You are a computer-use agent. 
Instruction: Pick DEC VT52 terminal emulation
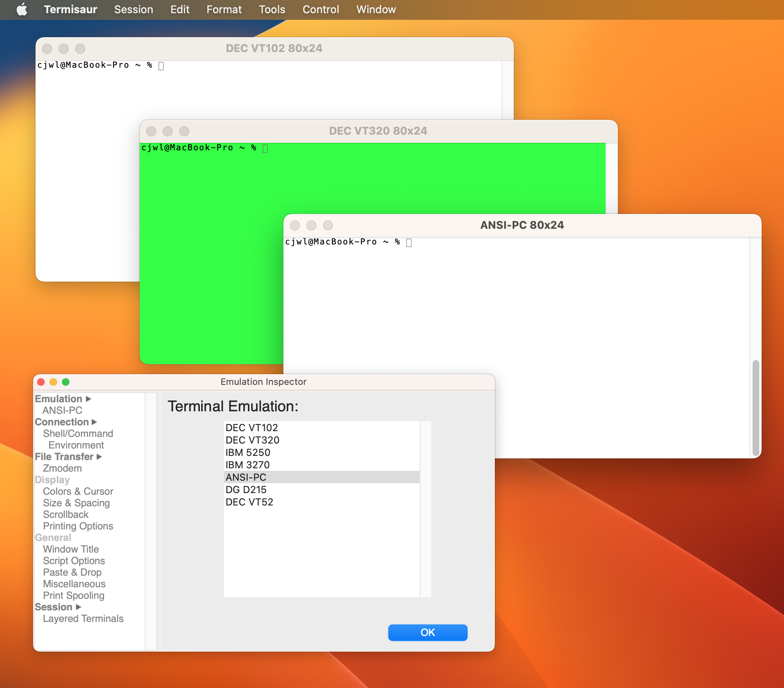point(322,502)
